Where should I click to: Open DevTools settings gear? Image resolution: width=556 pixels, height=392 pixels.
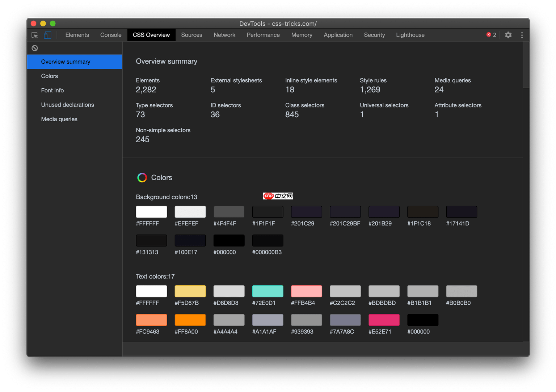pyautogui.click(x=508, y=35)
